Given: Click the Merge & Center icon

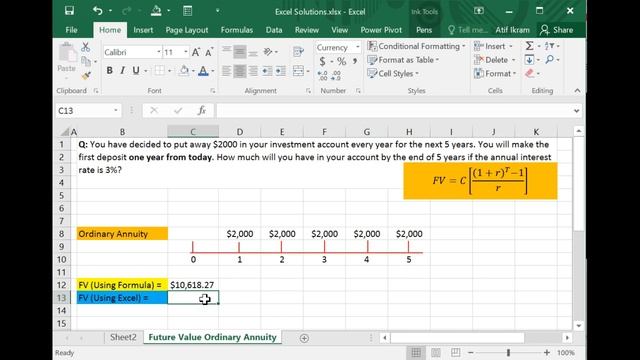Looking at the screenshot, I should (x=299, y=71).
